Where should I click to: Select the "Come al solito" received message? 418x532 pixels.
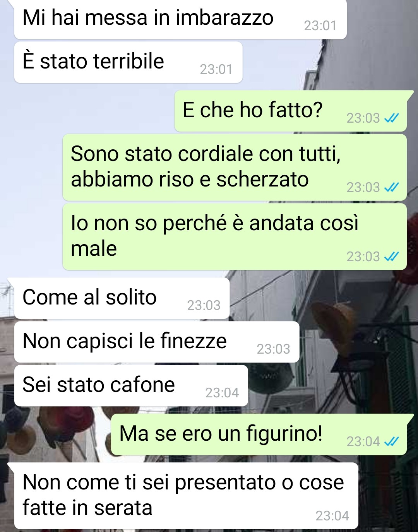[x=122, y=298]
